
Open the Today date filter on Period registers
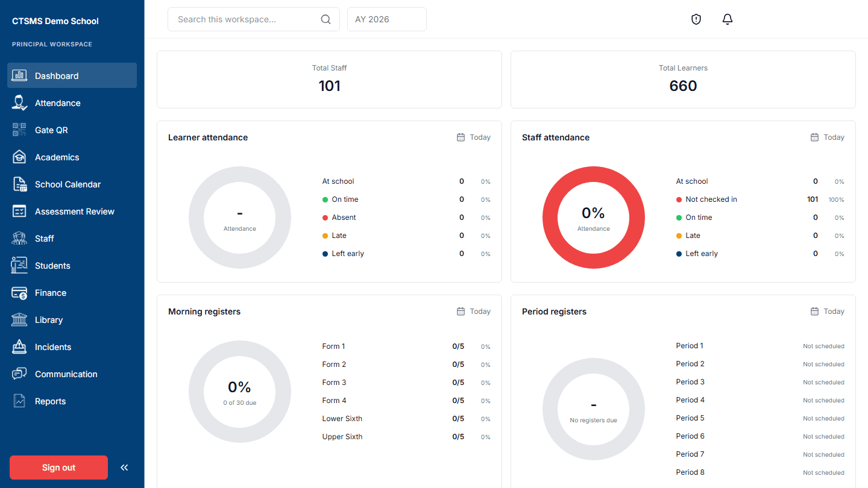pyautogui.click(x=828, y=311)
